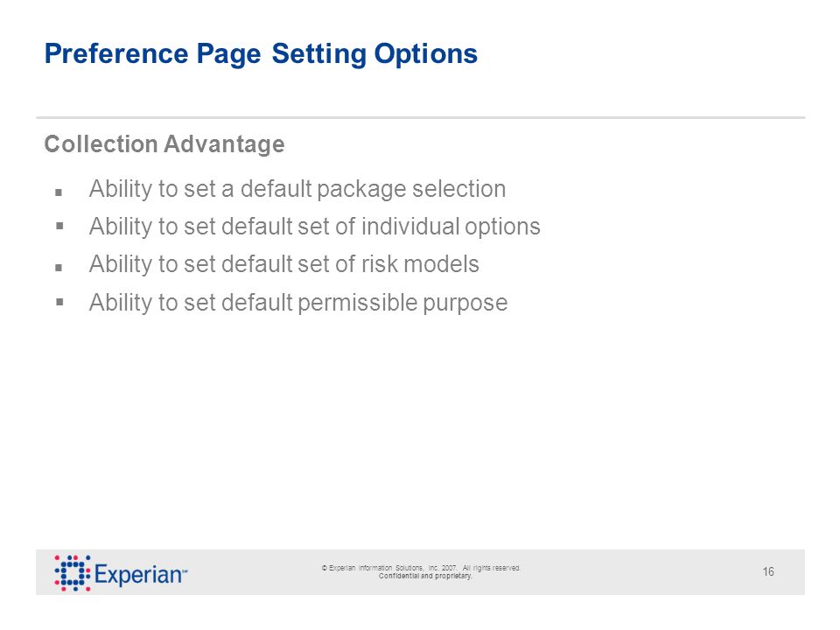Click the word 'Options' in the title

[426, 54]
